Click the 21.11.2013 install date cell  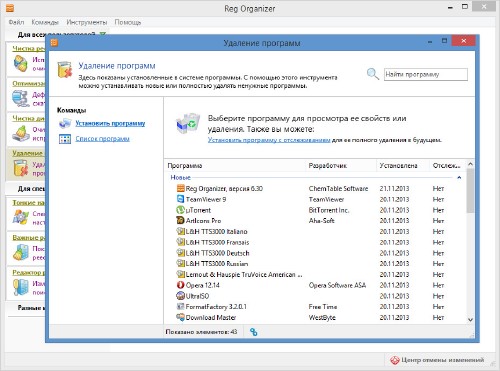click(x=394, y=189)
